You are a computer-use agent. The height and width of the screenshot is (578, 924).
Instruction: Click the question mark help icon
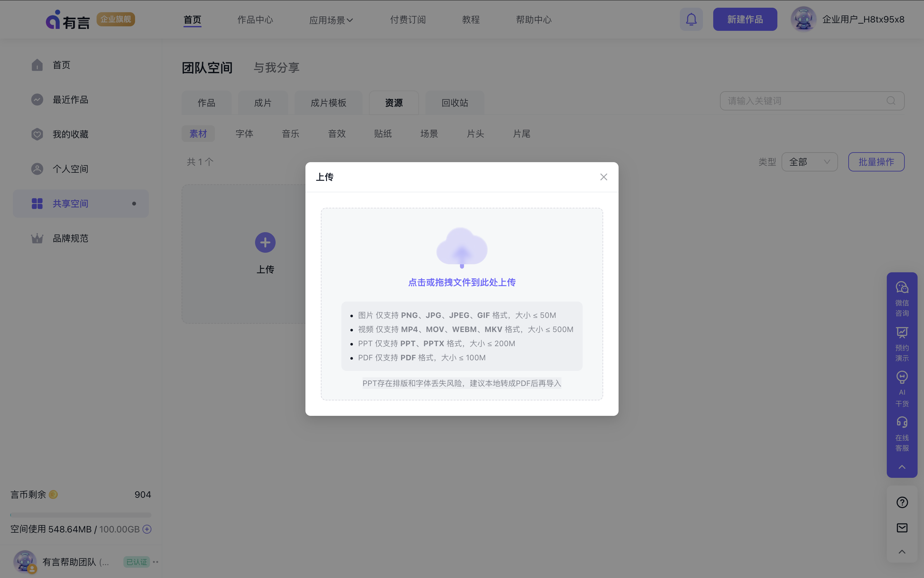pyautogui.click(x=902, y=502)
